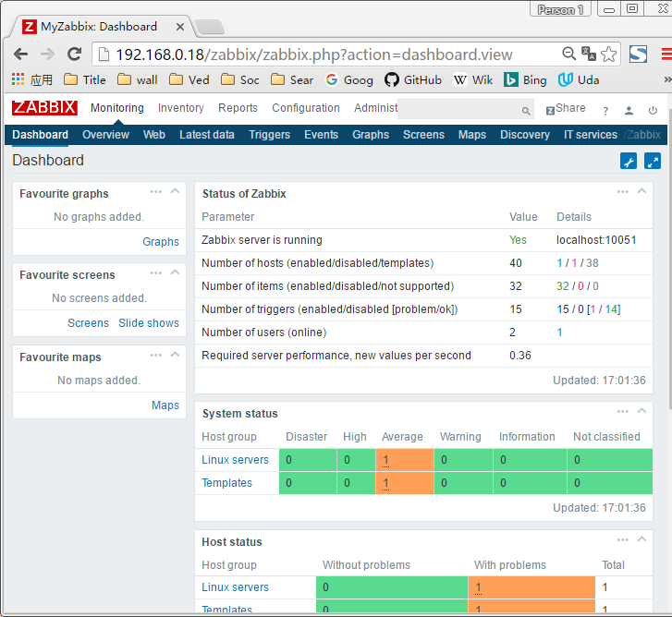Open the Inventory menu

181,108
